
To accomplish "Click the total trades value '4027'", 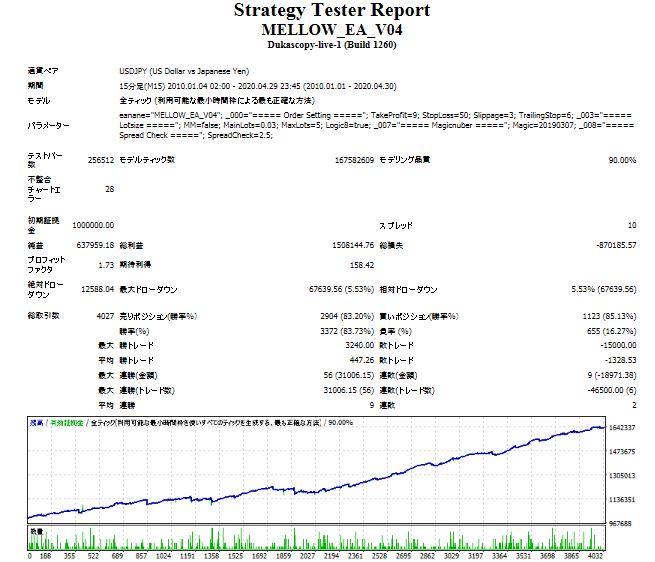I will tap(105, 316).
